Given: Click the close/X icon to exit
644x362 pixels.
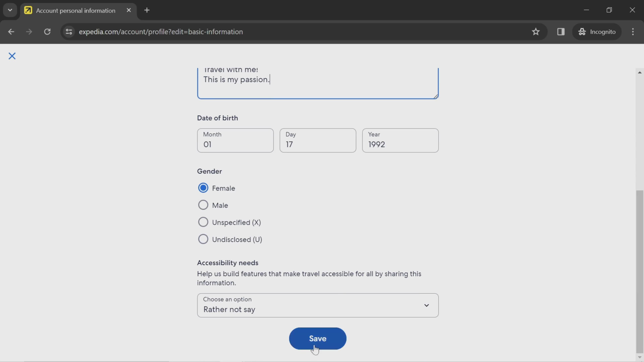Looking at the screenshot, I should (x=12, y=56).
